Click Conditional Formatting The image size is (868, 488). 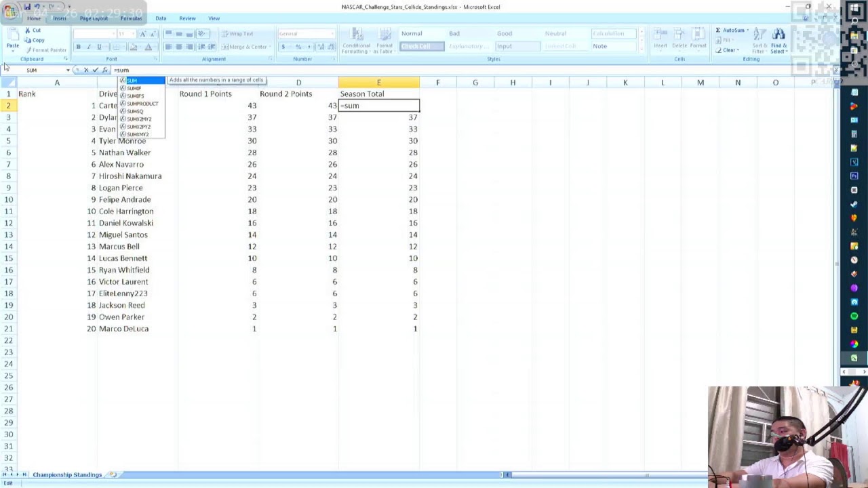click(x=356, y=41)
